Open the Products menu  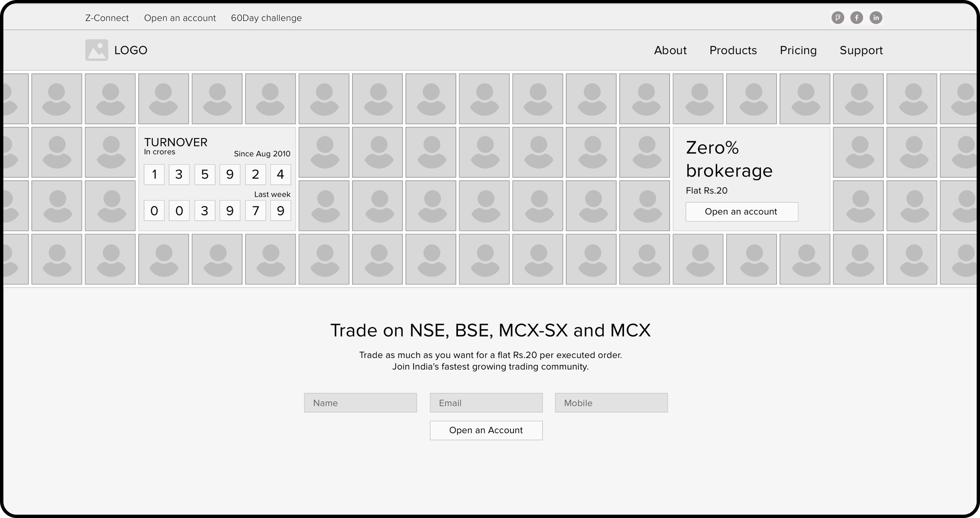click(x=733, y=50)
